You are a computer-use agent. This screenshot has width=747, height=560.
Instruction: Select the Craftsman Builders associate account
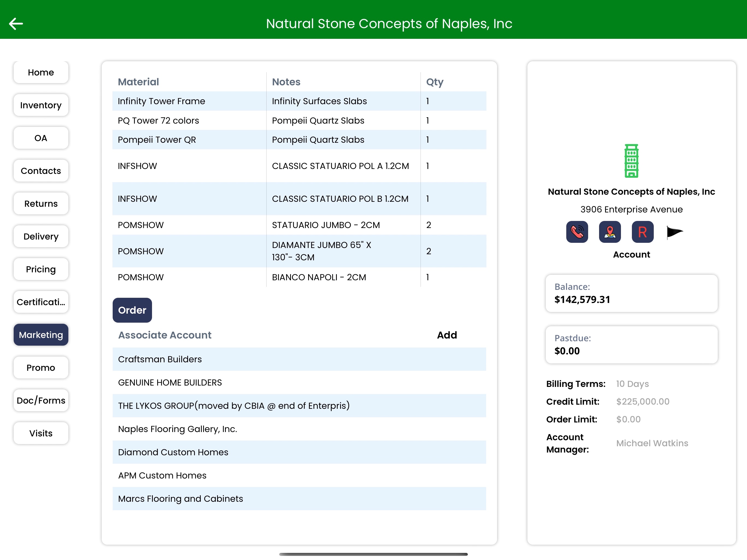point(299,359)
